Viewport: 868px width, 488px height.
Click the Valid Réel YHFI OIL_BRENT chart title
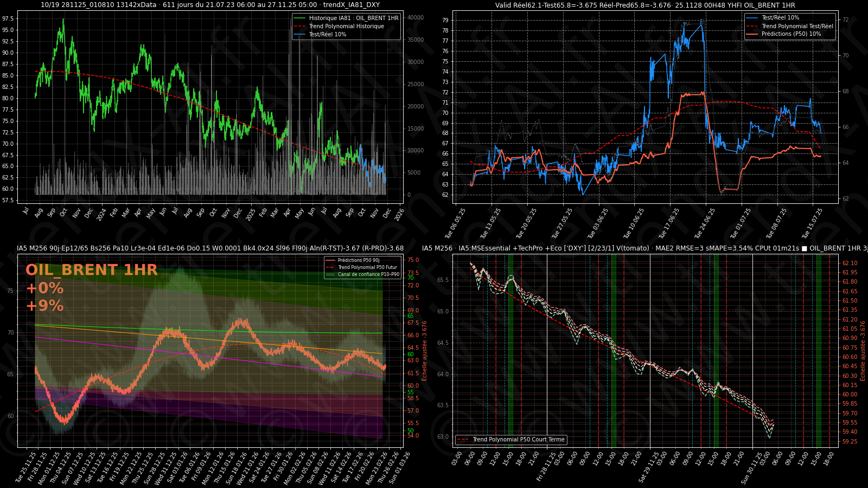coord(645,5)
